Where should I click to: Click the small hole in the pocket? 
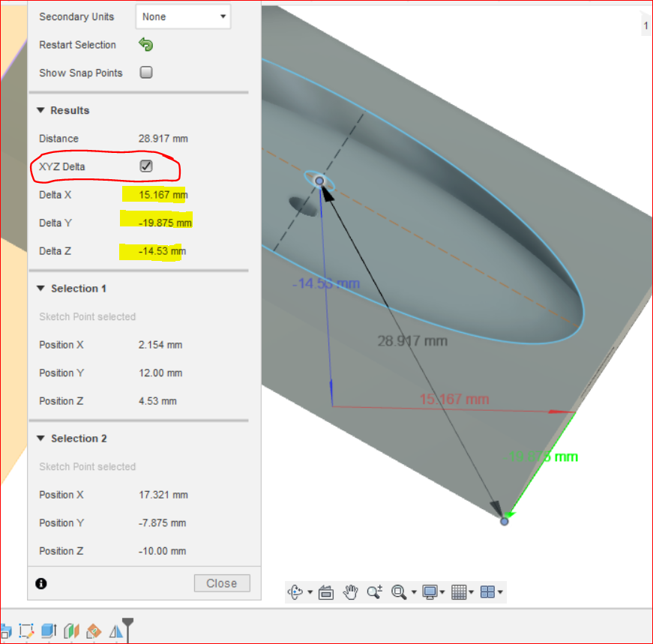coord(303,207)
